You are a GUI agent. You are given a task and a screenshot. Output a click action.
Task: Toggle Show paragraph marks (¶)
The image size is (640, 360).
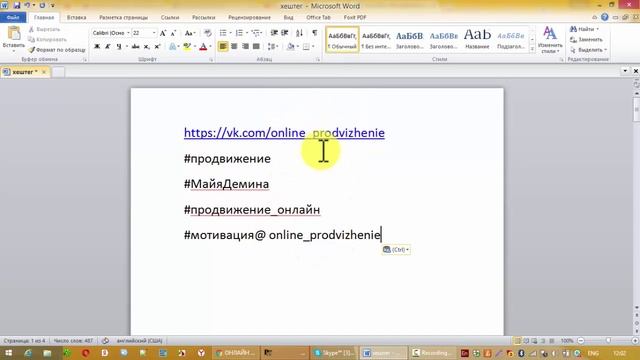pos(314,33)
